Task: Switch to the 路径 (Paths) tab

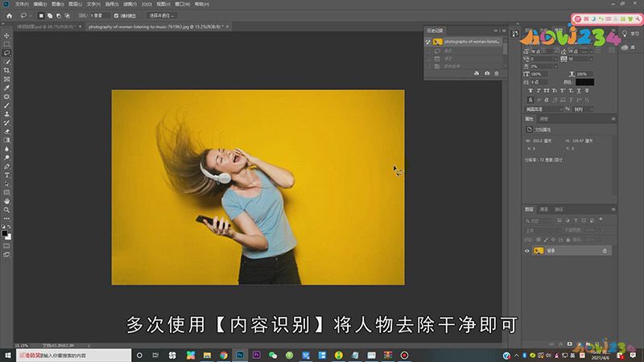Action: [x=559, y=209]
